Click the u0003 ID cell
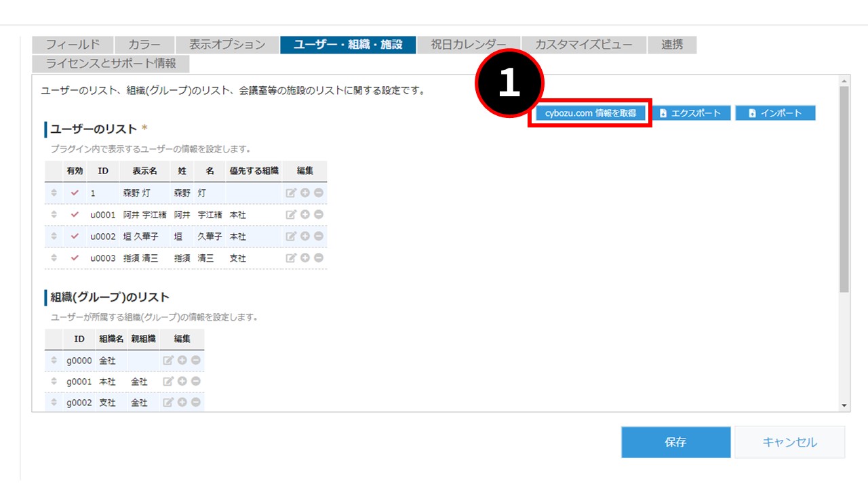Viewport: 868px width, 488px height. pyautogui.click(x=103, y=258)
